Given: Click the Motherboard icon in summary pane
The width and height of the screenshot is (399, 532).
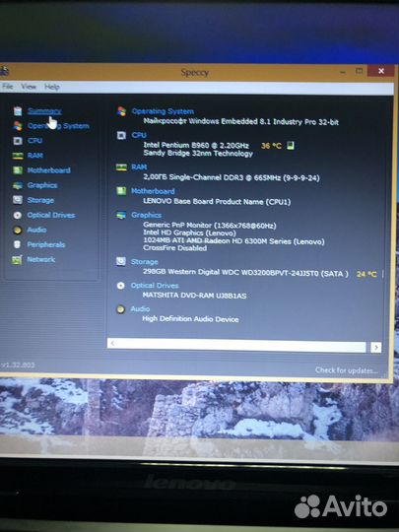Looking at the screenshot, I should tap(121, 191).
